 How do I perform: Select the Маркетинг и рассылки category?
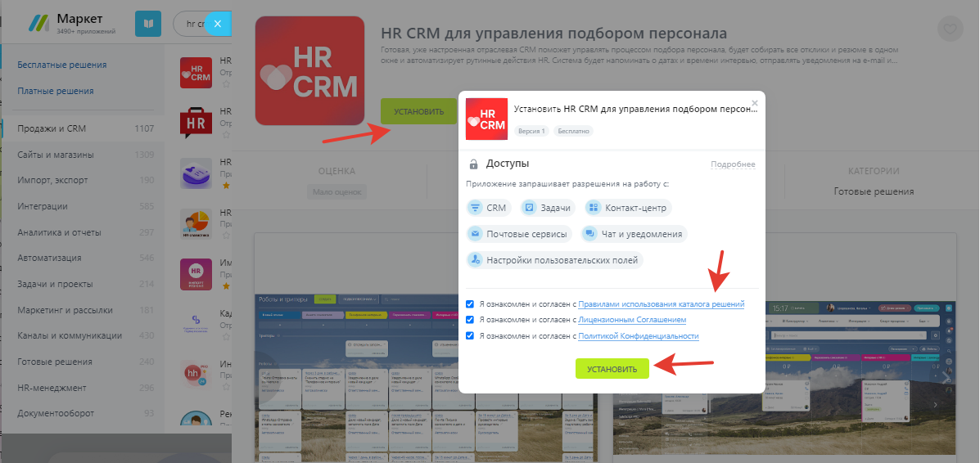click(84, 310)
